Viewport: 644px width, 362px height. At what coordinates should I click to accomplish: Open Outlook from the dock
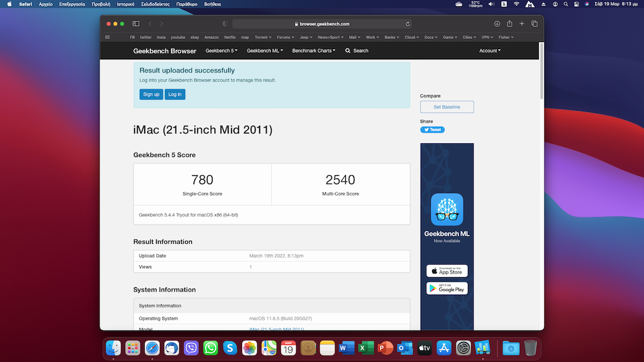[x=405, y=348]
